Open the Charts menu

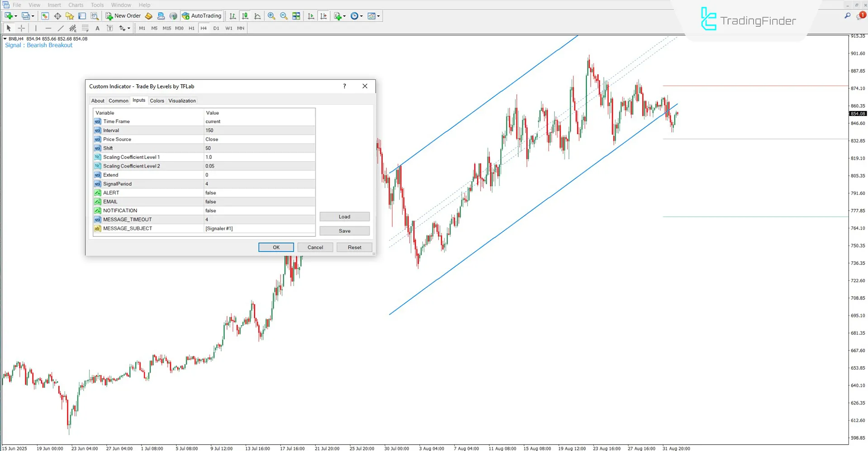coord(76,5)
